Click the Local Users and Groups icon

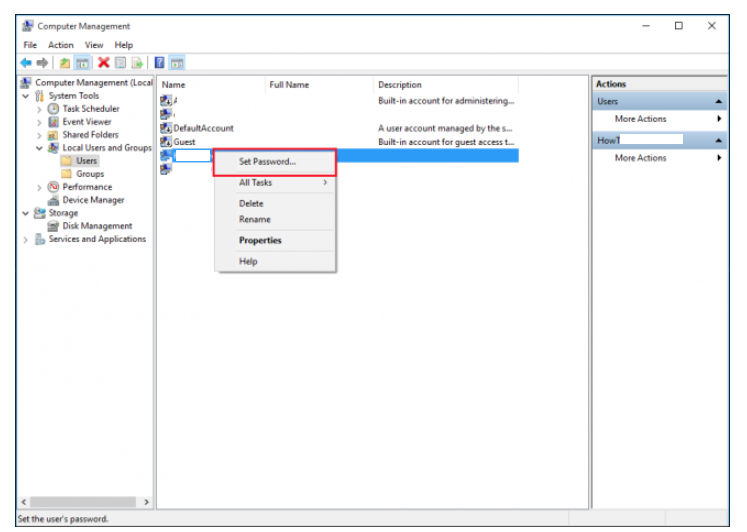pyautogui.click(x=53, y=148)
